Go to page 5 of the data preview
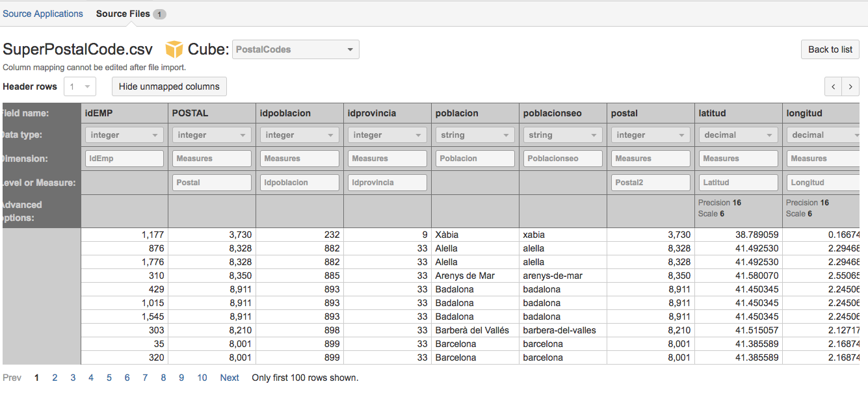 coord(109,377)
